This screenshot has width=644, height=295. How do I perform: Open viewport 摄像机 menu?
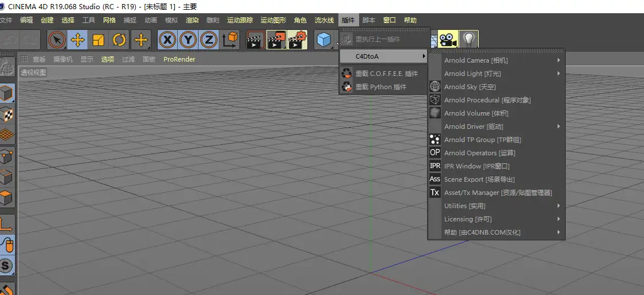click(x=63, y=59)
